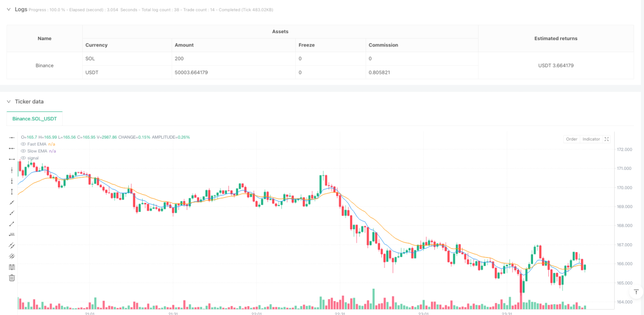644x315 pixels.
Task: Select the diagonal segment line tool
Action: click(x=12, y=224)
